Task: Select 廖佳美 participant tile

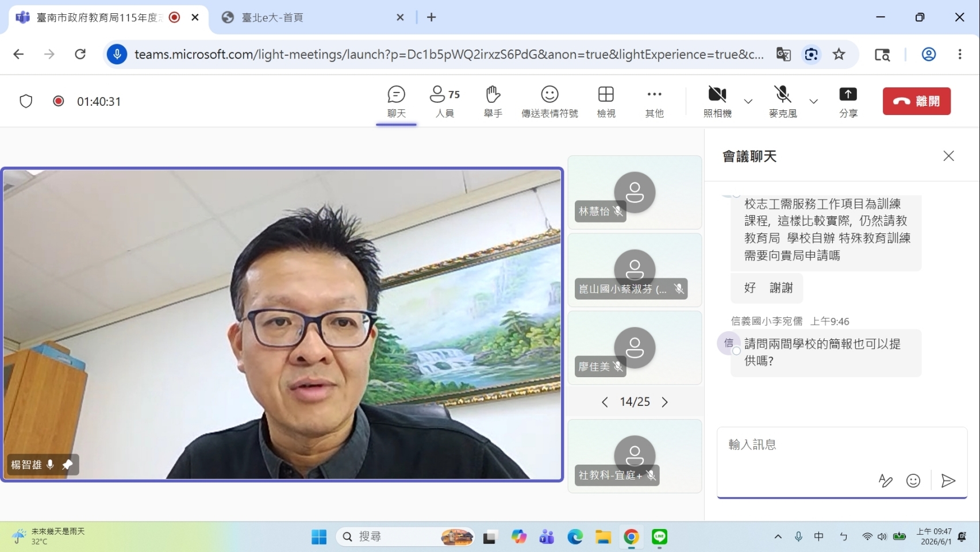Action: coord(635,347)
